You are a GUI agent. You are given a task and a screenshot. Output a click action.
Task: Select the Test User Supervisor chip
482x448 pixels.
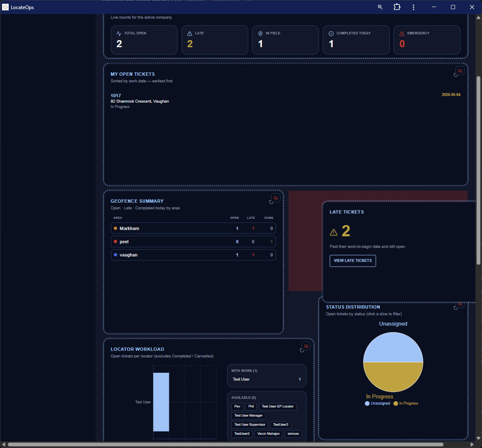[249, 425]
